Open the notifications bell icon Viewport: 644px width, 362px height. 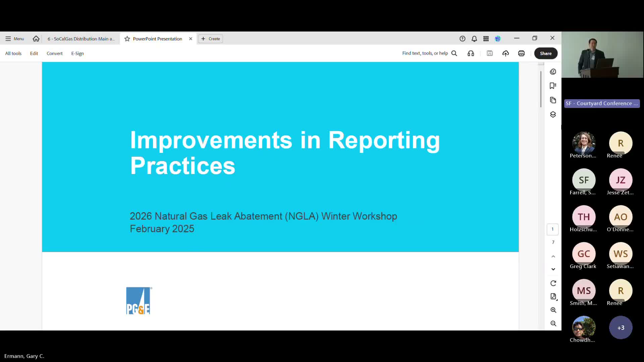pyautogui.click(x=474, y=39)
